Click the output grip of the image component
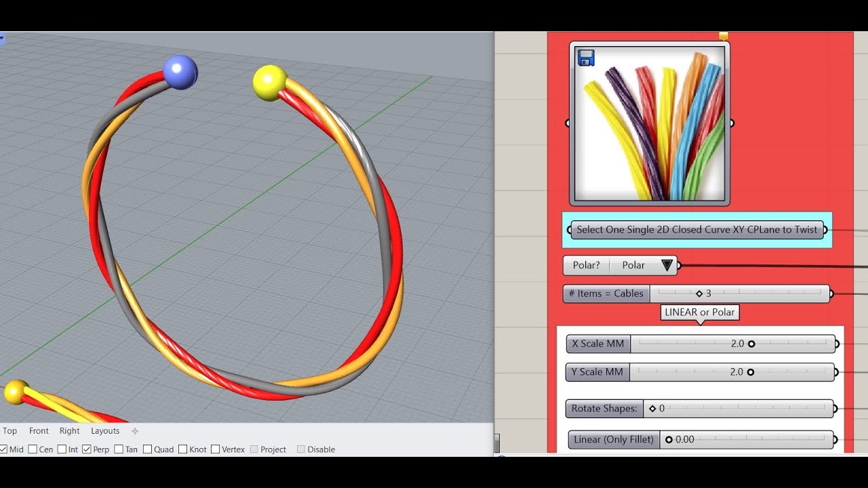The image size is (868, 488). click(732, 123)
